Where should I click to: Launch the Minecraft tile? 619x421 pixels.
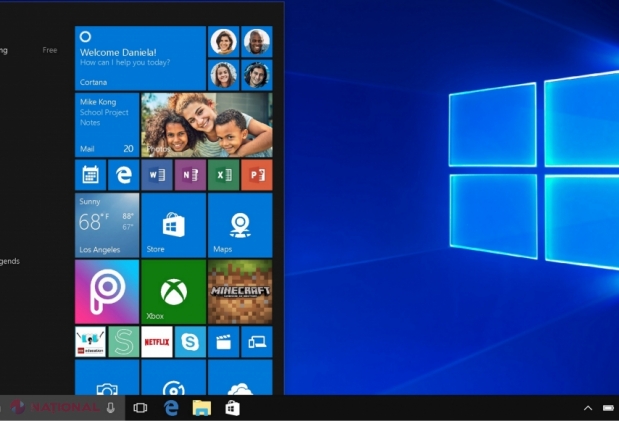[240, 292]
